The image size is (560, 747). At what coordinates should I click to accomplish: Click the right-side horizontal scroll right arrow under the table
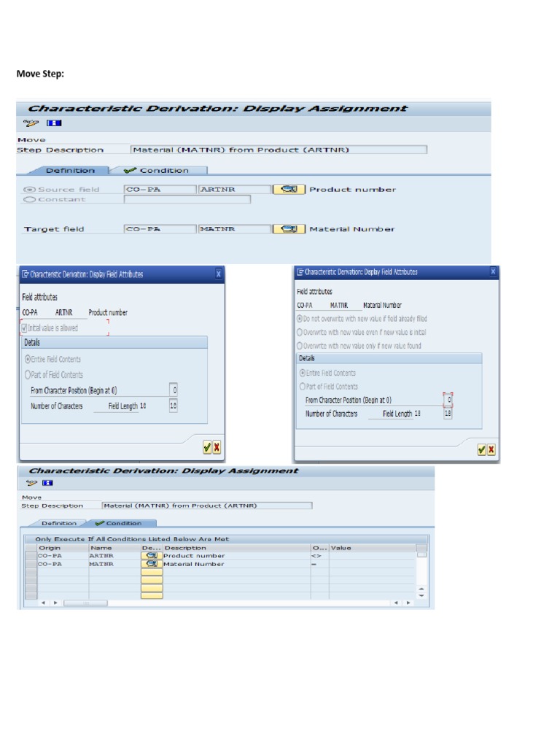[x=408, y=603]
